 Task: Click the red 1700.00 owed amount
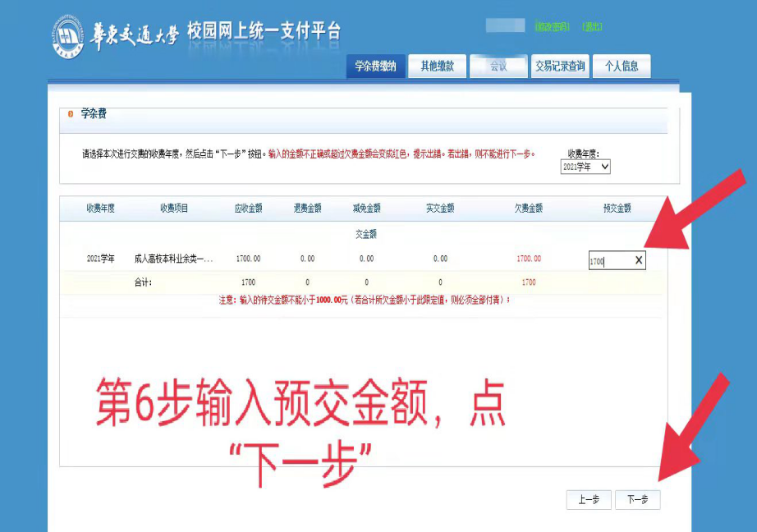[529, 259]
